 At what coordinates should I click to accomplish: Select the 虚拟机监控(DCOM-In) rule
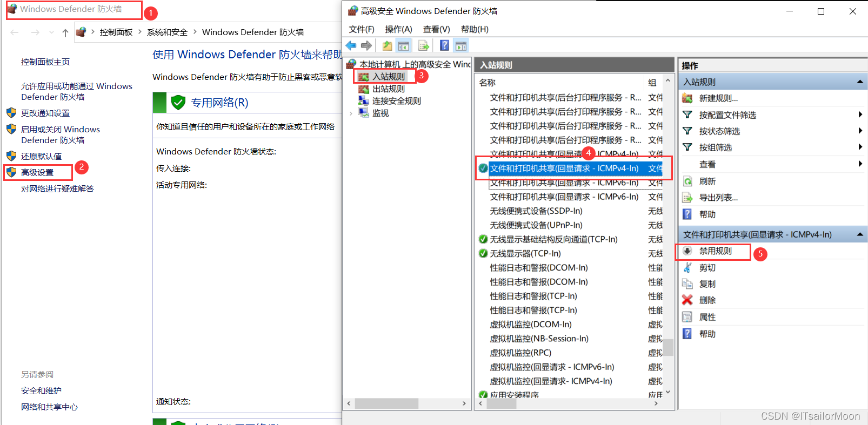pyautogui.click(x=531, y=325)
